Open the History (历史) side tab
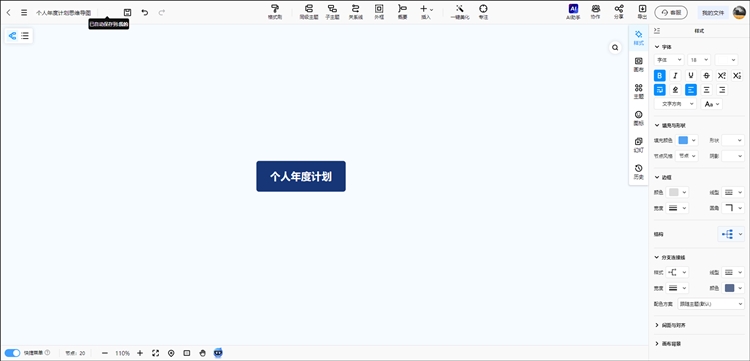Viewport: 750px width, 361px height. click(x=639, y=172)
